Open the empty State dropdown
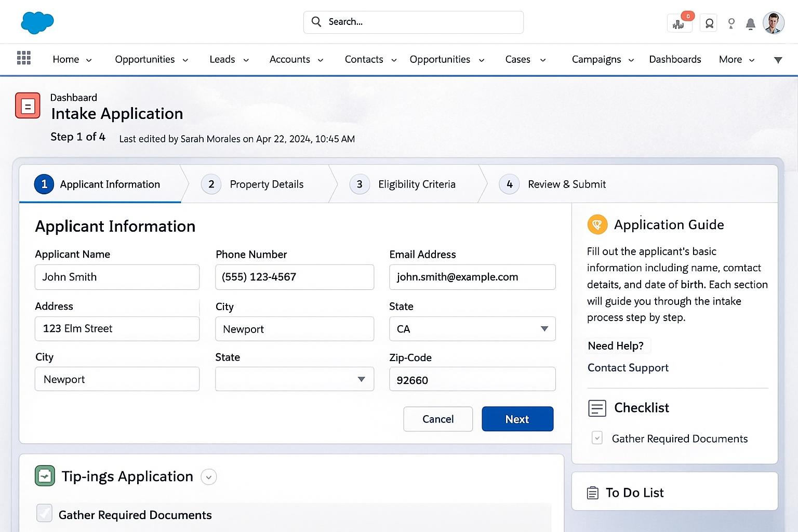This screenshot has width=798, height=532. pos(361,379)
